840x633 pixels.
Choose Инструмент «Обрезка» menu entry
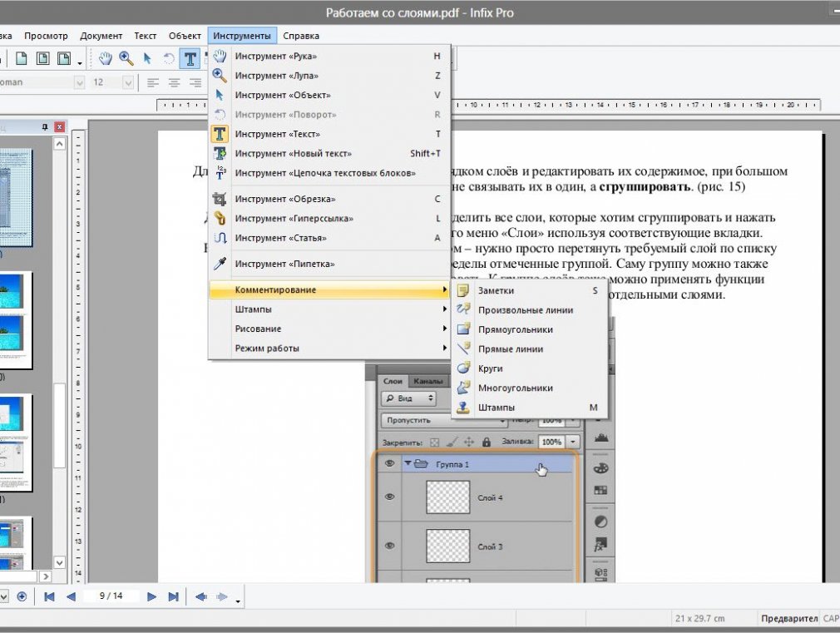(x=329, y=199)
